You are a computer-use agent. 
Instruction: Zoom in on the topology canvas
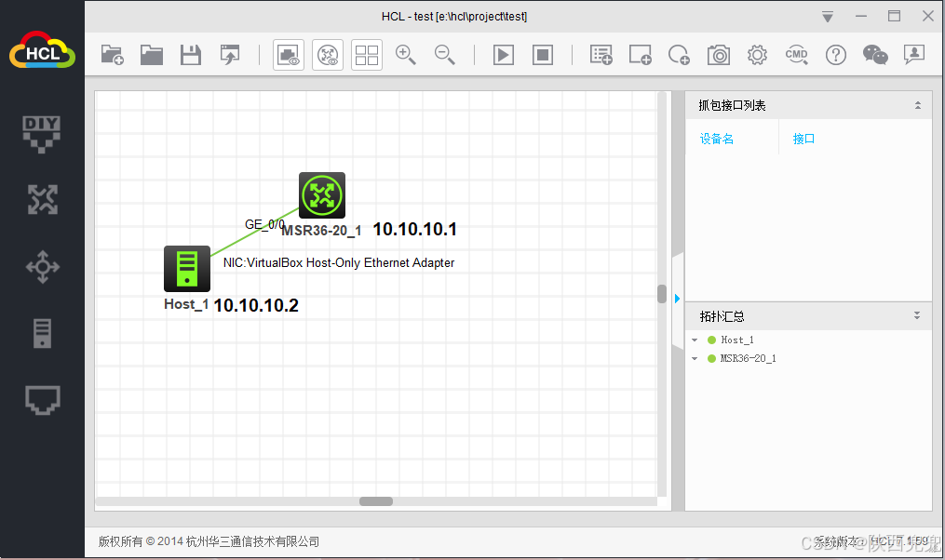pos(406,54)
